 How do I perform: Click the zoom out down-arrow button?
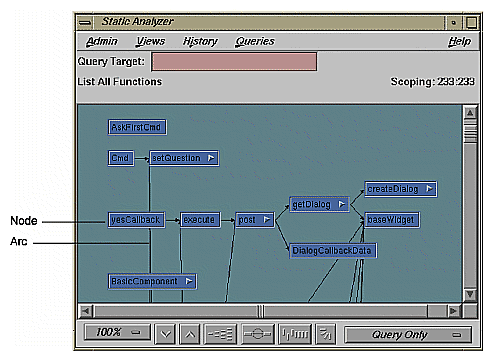pos(165,334)
